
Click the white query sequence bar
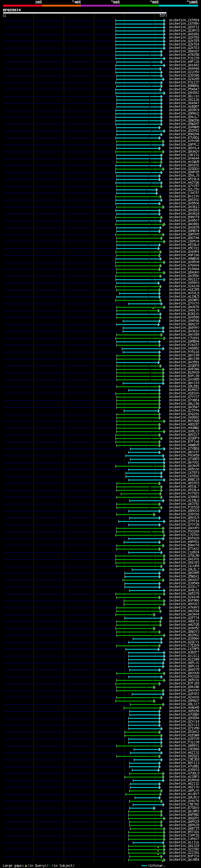tap(85, 13)
